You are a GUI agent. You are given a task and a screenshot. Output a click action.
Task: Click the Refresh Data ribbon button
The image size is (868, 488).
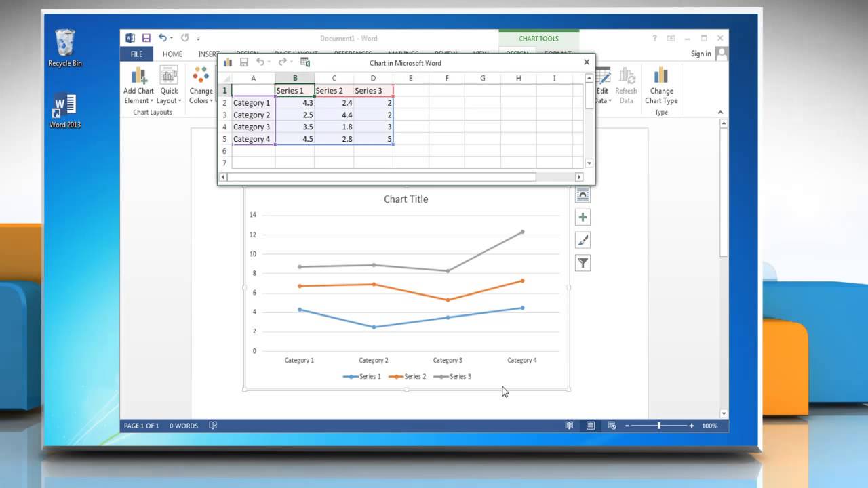626,85
